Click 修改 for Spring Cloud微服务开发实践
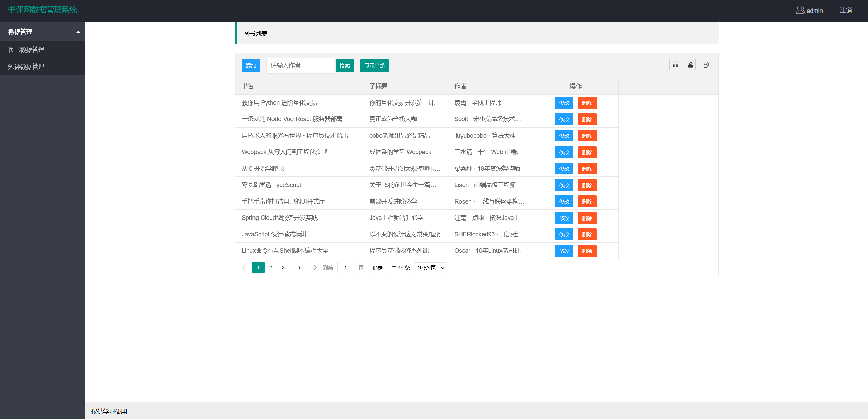 click(564, 218)
